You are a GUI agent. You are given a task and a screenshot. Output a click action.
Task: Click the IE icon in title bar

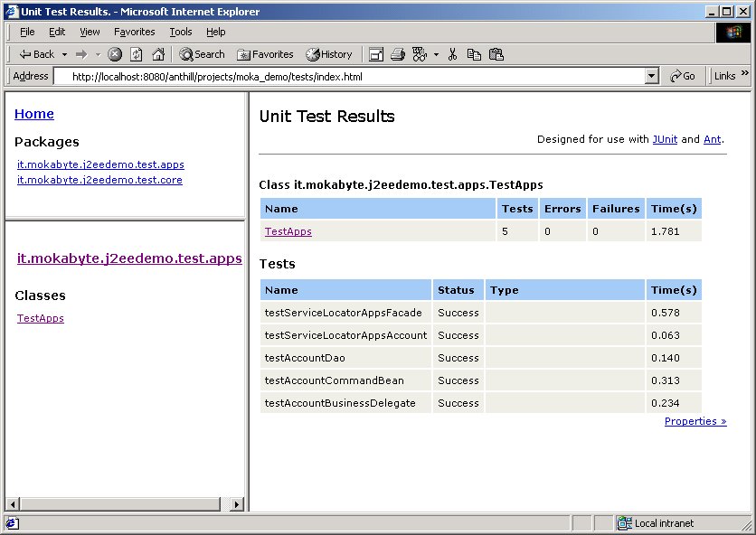pyautogui.click(x=12, y=11)
